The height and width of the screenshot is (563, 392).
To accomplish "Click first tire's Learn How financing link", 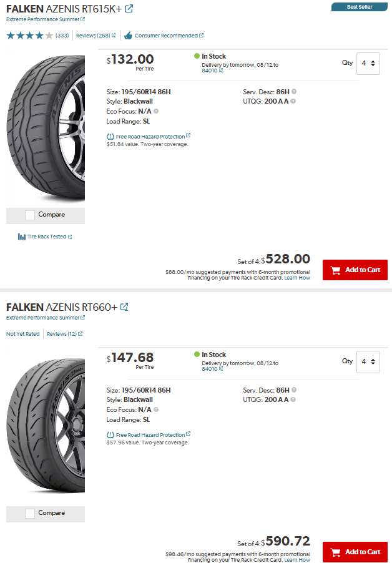I will (x=297, y=278).
